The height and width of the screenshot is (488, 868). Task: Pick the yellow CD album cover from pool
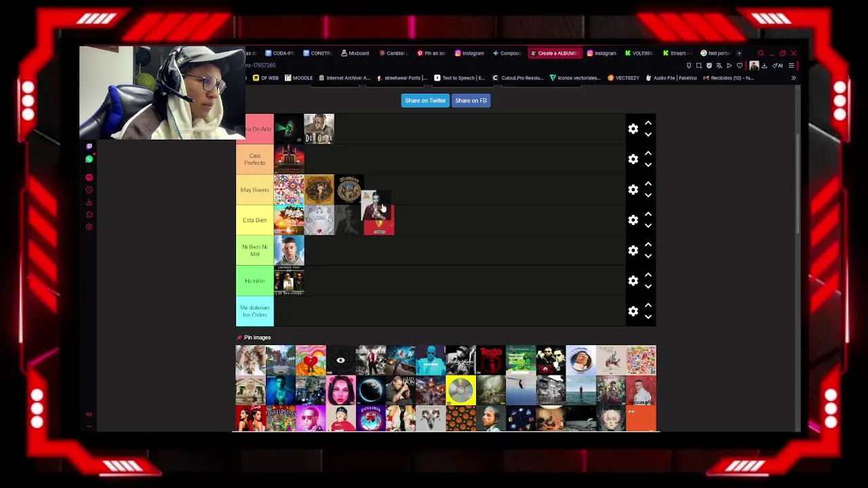pos(461,390)
